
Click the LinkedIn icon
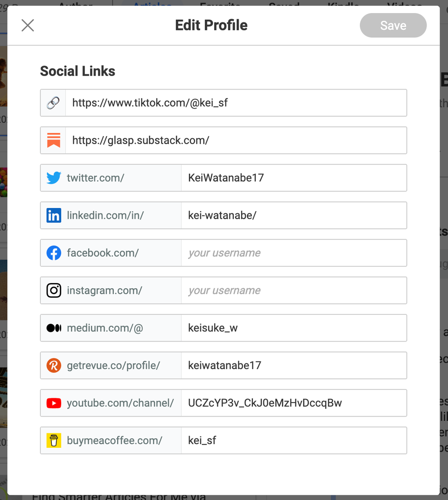tap(54, 215)
